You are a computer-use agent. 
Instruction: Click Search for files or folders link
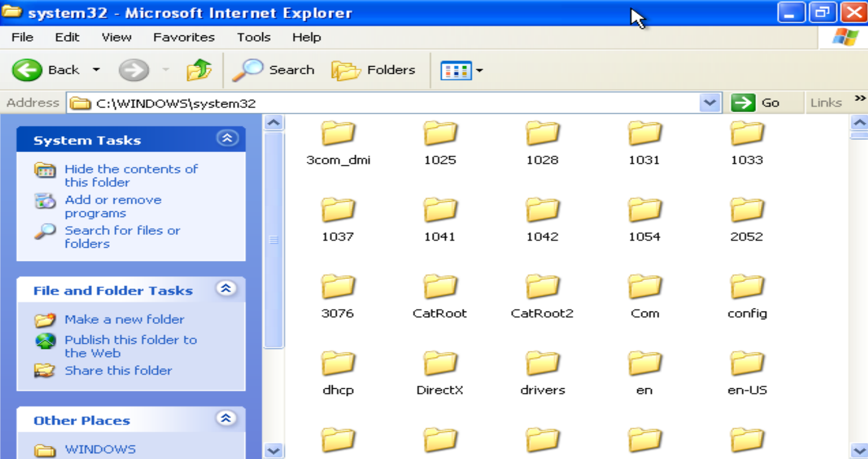(x=122, y=237)
